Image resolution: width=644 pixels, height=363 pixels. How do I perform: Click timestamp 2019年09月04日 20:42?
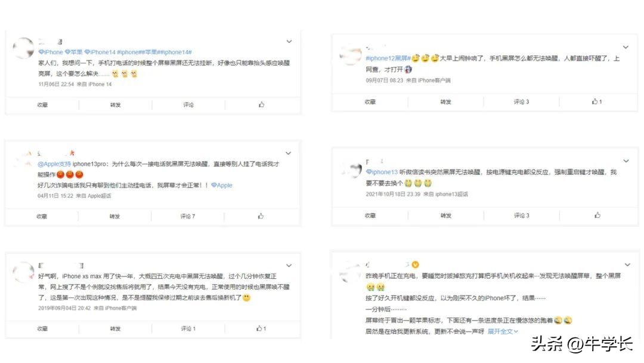point(64,308)
